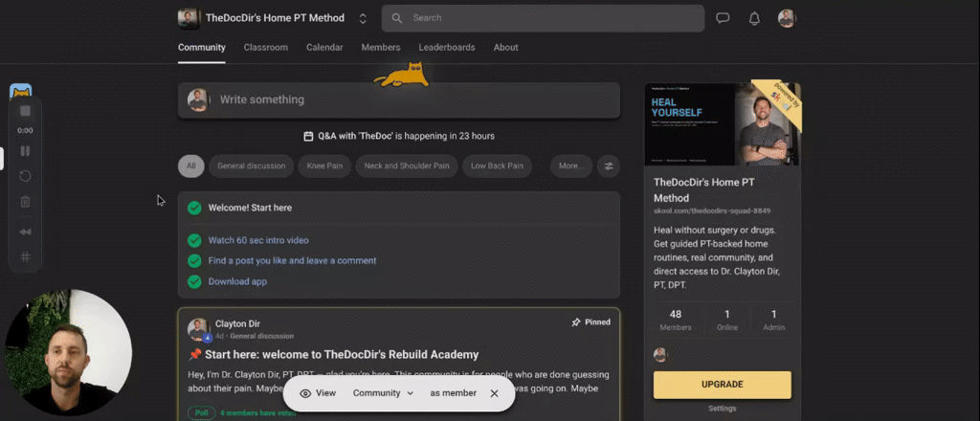Click the avatar beside Write something
The width and height of the screenshot is (980, 421).
pyautogui.click(x=198, y=100)
